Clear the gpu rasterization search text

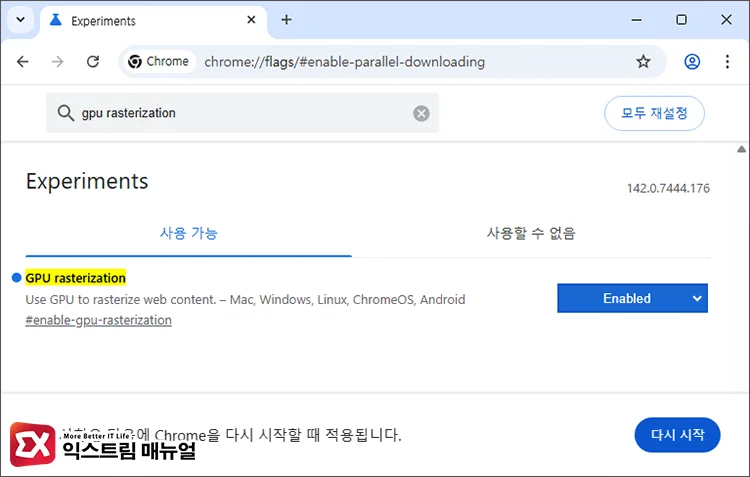click(x=421, y=113)
